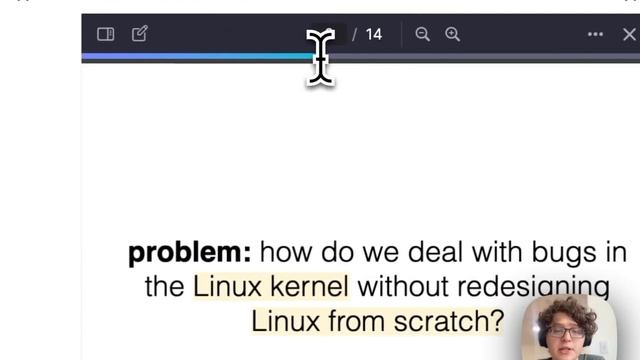640x360 pixels.
Task: Zoom in with the plus magnifier
Action: [x=452, y=34]
